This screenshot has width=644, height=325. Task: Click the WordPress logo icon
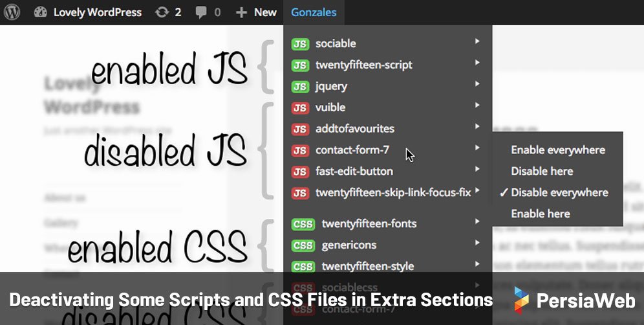(12, 12)
